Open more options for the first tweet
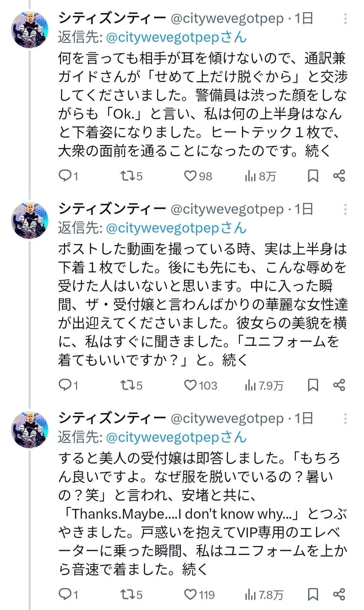 tap(345, 19)
